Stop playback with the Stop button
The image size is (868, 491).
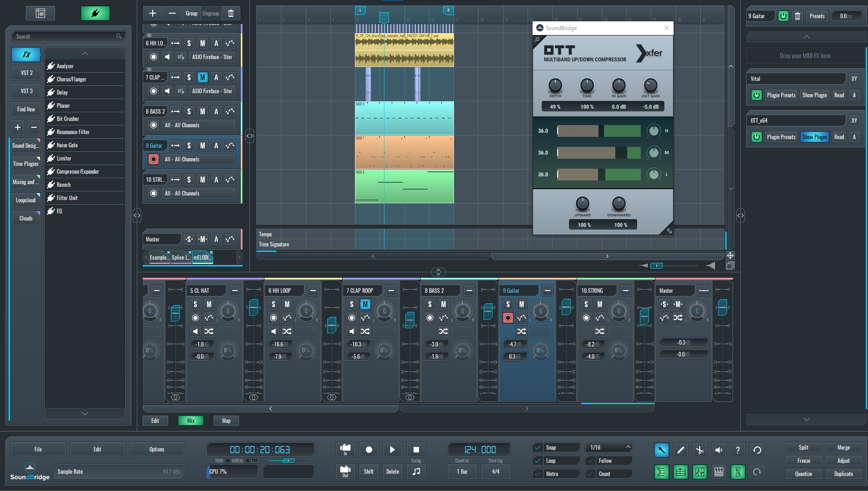pos(416,450)
